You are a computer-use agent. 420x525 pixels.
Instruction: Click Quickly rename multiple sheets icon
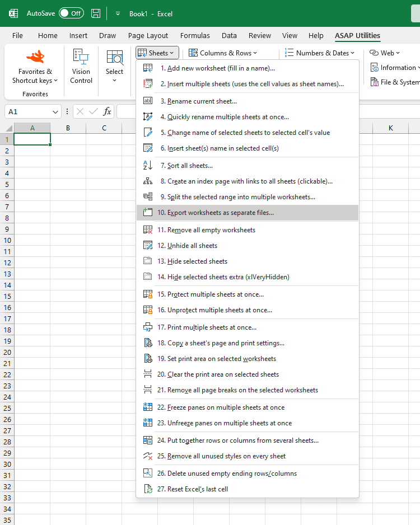[x=148, y=117]
